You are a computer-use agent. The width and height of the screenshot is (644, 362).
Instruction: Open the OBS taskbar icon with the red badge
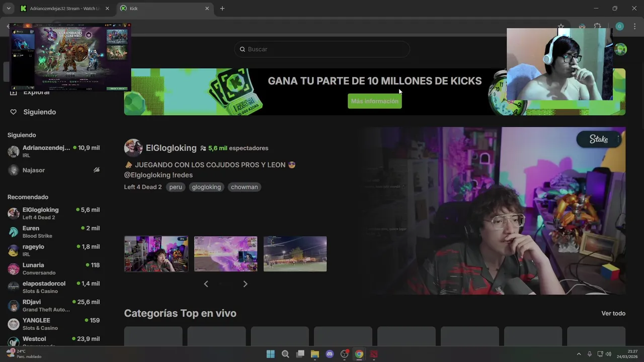coord(345,354)
